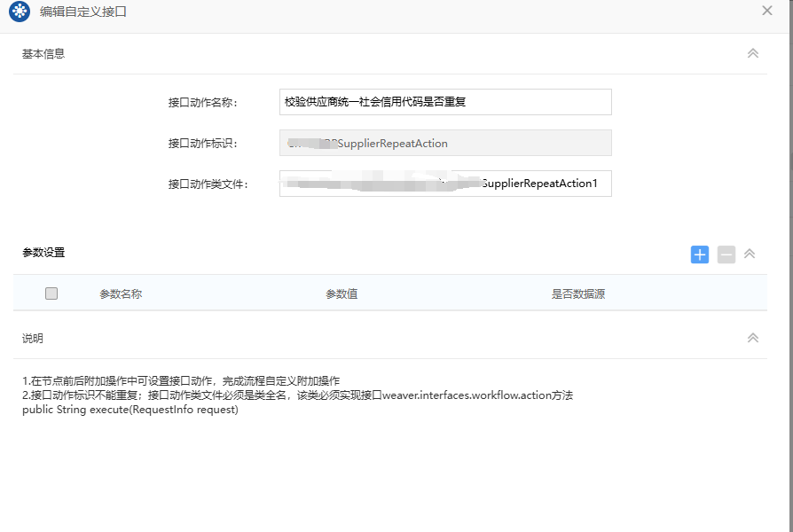Click the collapse chevron beside 基本信息
Viewport: 793px width, 532px height.
point(752,53)
